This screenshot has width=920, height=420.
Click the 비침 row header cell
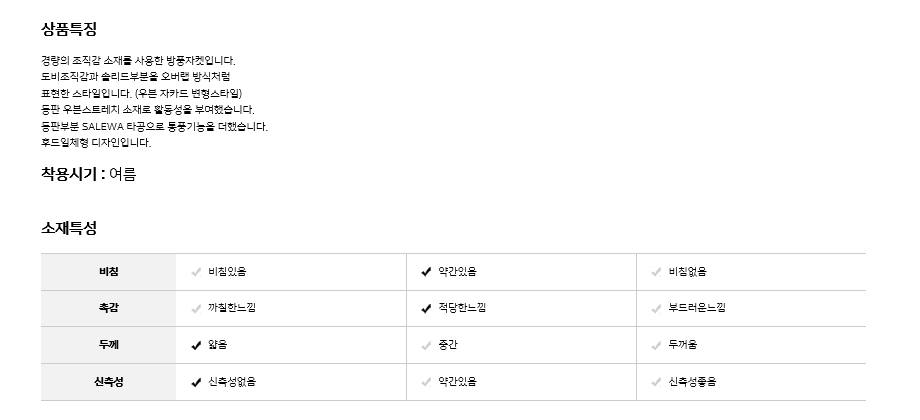point(108,272)
